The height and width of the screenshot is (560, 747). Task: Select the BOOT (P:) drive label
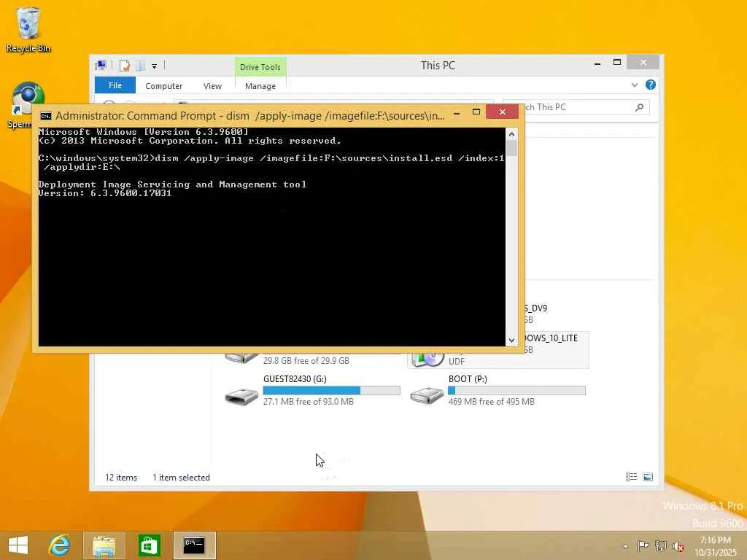coord(468,379)
